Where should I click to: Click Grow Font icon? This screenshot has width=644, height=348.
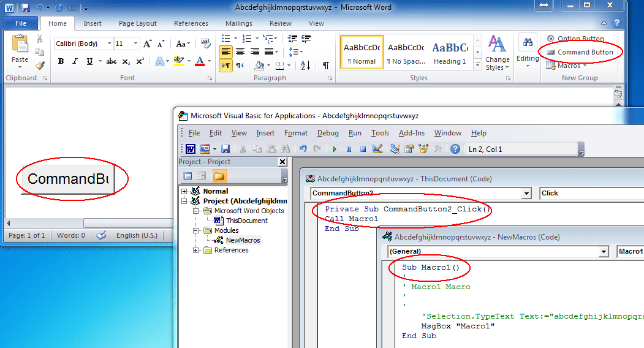click(x=147, y=43)
